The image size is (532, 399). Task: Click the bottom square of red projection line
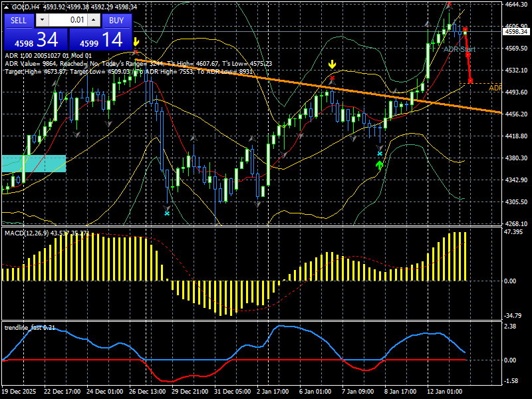[471, 81]
